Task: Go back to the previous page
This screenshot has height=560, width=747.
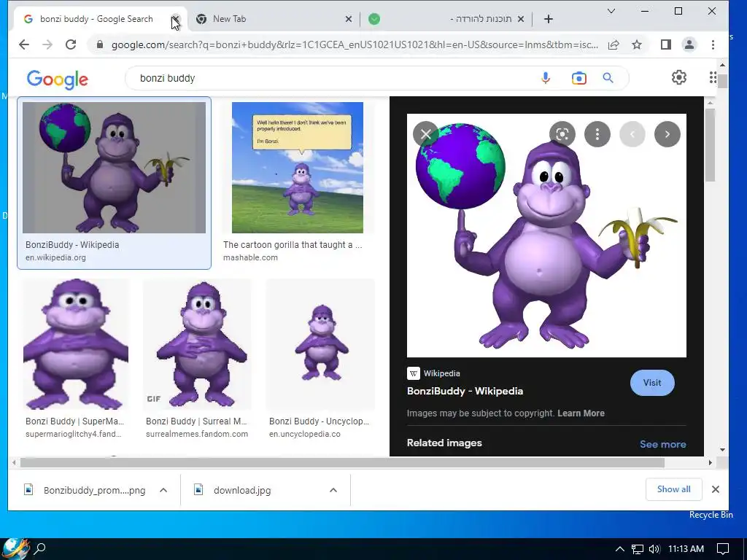Action: (x=24, y=44)
